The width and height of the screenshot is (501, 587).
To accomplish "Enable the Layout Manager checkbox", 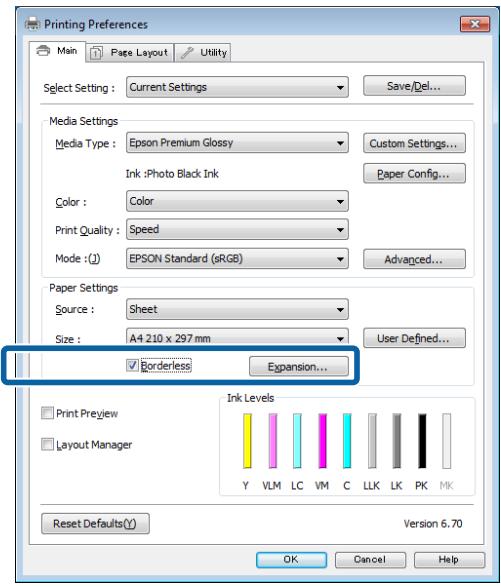I will pos(47,444).
